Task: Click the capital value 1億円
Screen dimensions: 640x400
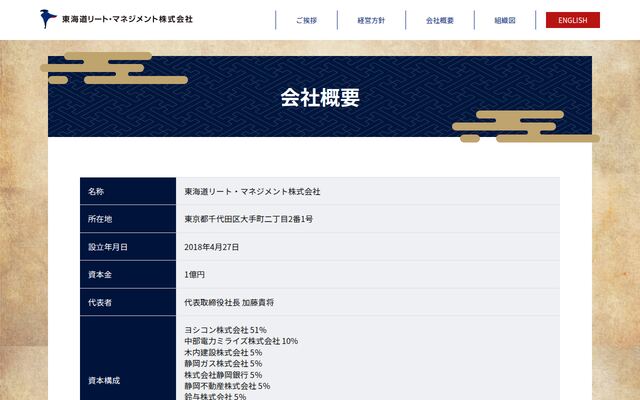Action: tap(194, 275)
